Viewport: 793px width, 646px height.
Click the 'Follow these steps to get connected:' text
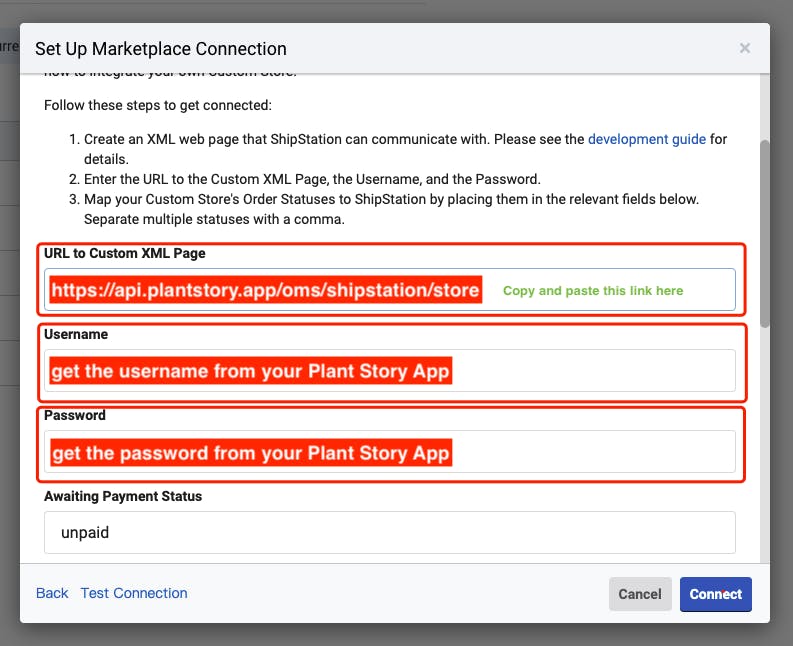click(x=158, y=105)
